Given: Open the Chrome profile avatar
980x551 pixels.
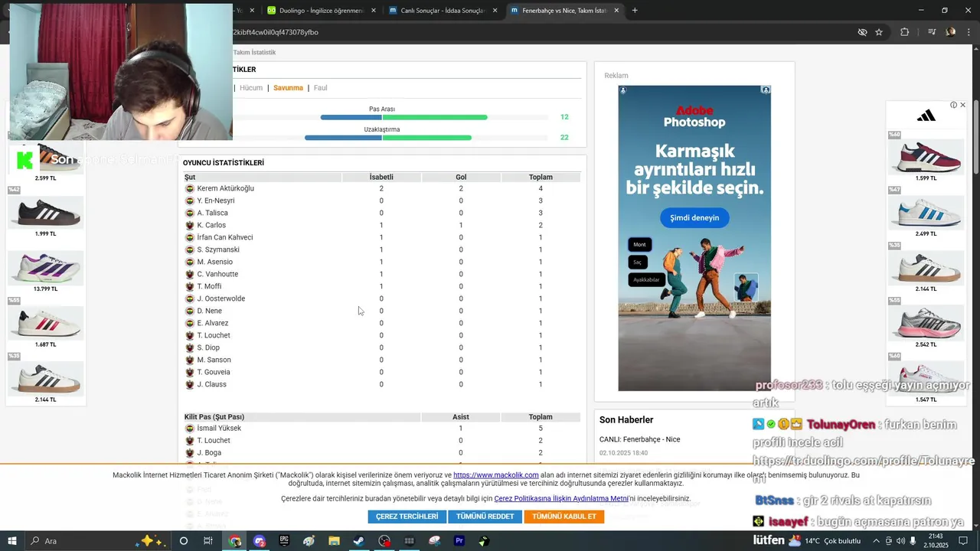Looking at the screenshot, I should 951,32.
